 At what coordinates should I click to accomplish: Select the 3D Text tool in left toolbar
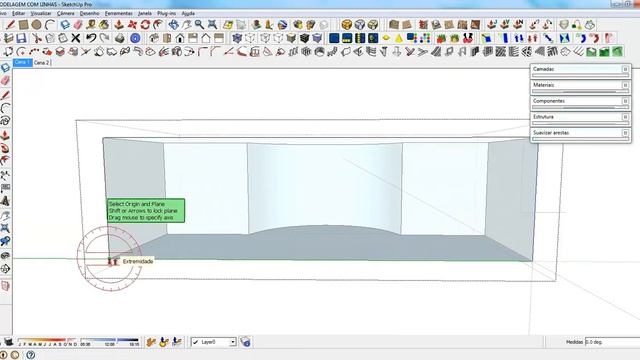tap(5, 201)
